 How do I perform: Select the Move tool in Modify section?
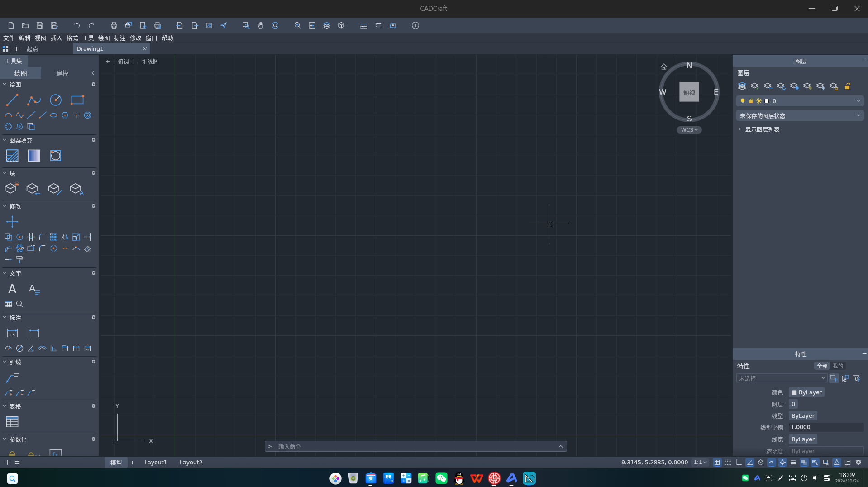(12, 222)
